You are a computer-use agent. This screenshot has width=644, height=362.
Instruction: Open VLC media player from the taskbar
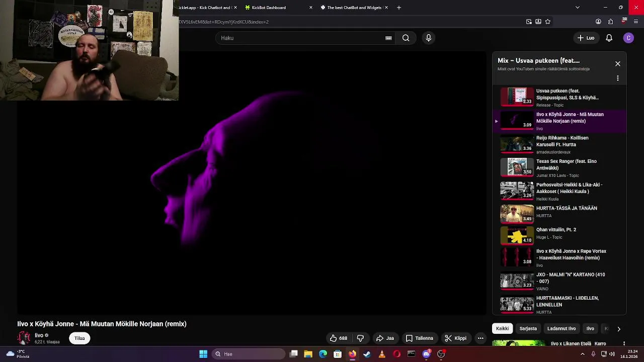[x=382, y=354]
